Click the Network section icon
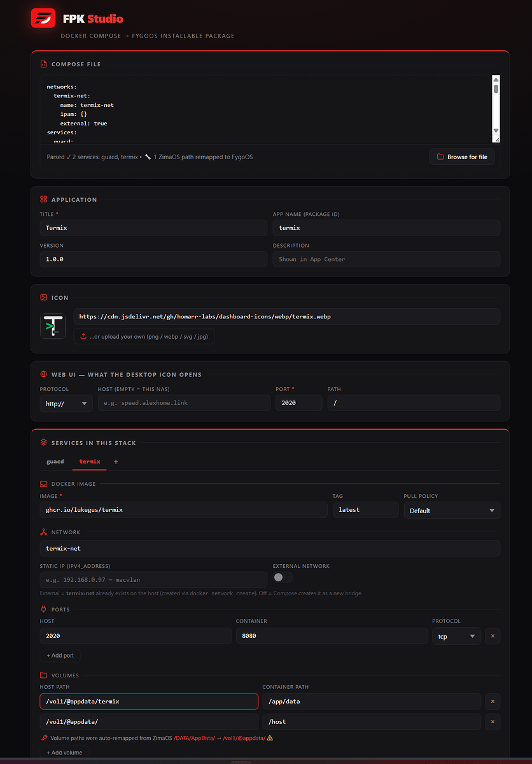 click(43, 532)
